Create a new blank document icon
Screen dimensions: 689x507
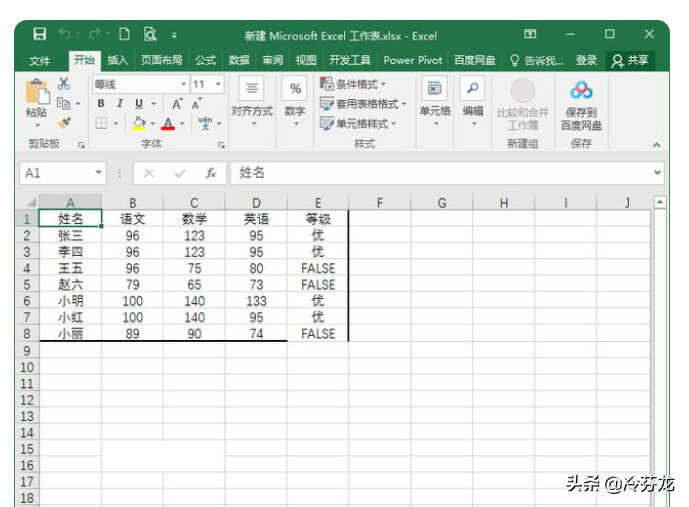click(124, 34)
